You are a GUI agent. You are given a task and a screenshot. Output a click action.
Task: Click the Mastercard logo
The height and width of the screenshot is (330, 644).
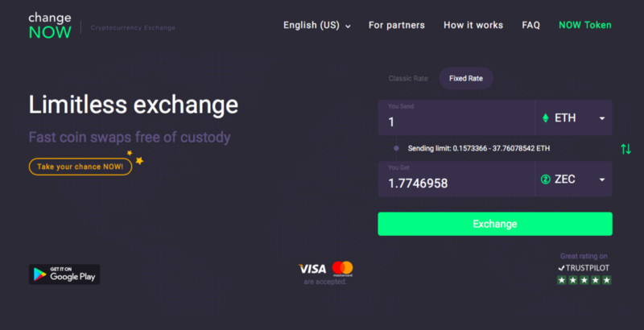click(342, 268)
